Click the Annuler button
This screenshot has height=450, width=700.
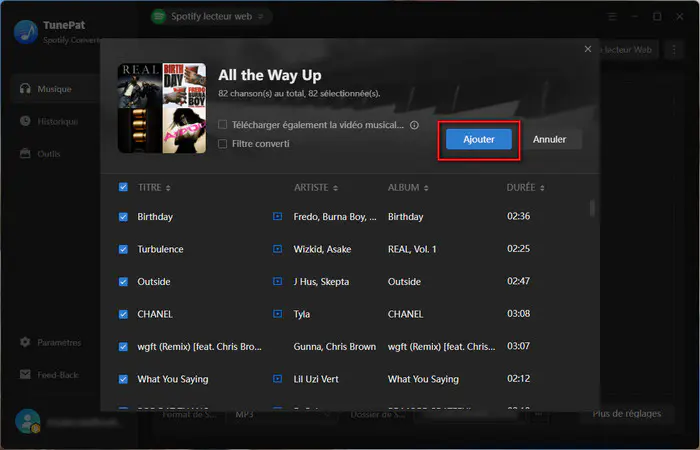[x=549, y=139]
